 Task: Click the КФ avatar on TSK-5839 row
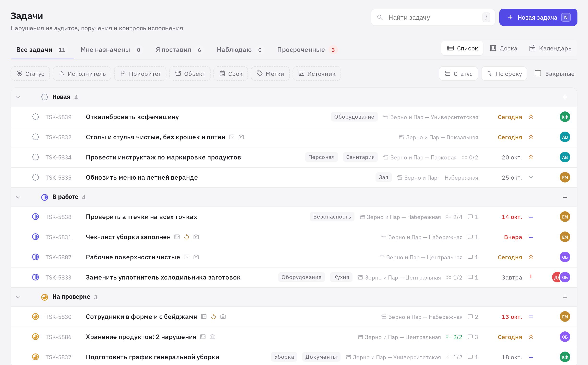(x=564, y=117)
